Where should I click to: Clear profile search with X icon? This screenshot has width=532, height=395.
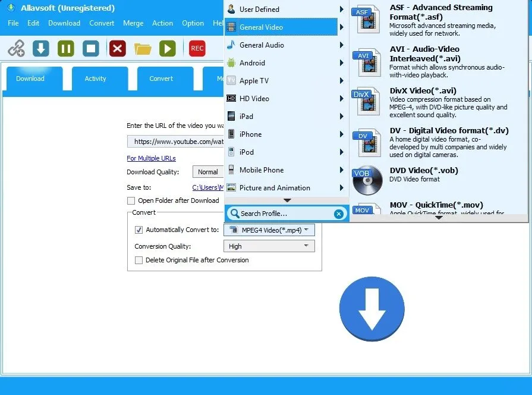pos(338,214)
